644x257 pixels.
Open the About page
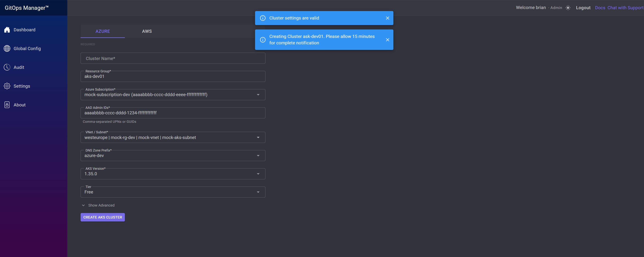tap(34, 105)
